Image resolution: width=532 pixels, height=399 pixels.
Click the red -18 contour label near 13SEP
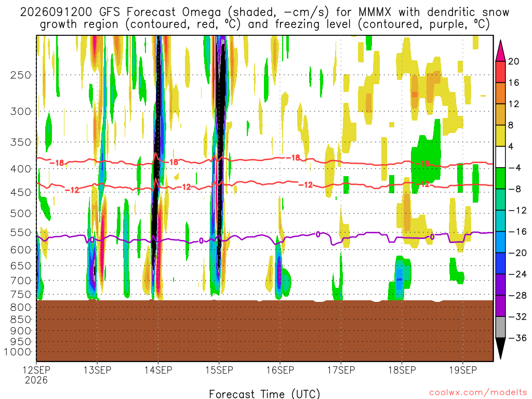click(x=57, y=163)
